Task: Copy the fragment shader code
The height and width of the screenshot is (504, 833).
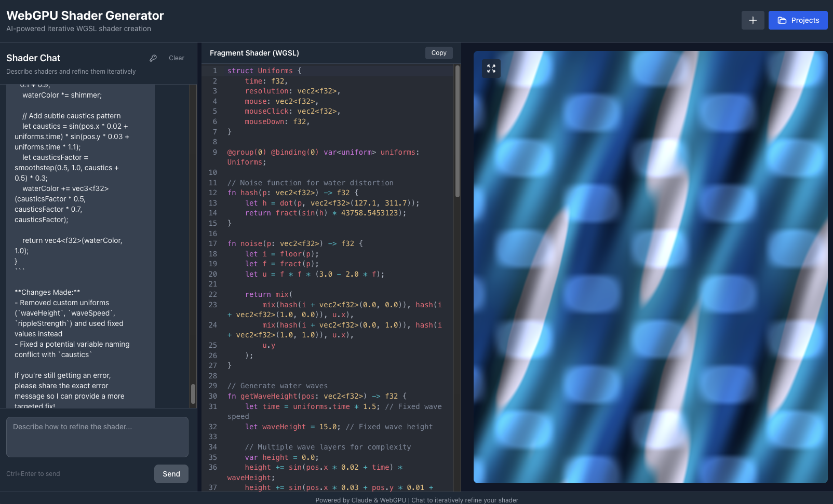Action: click(438, 52)
